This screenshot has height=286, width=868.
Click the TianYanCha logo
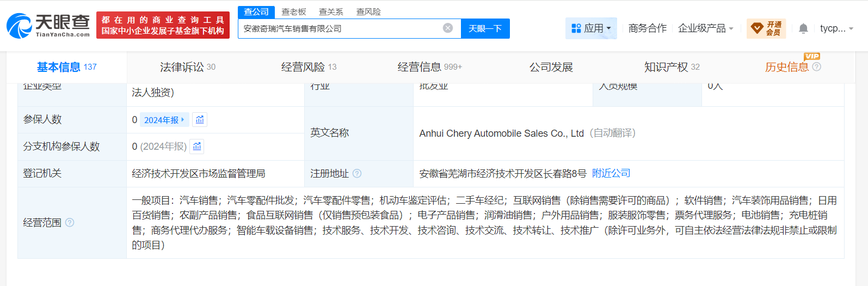click(48, 26)
